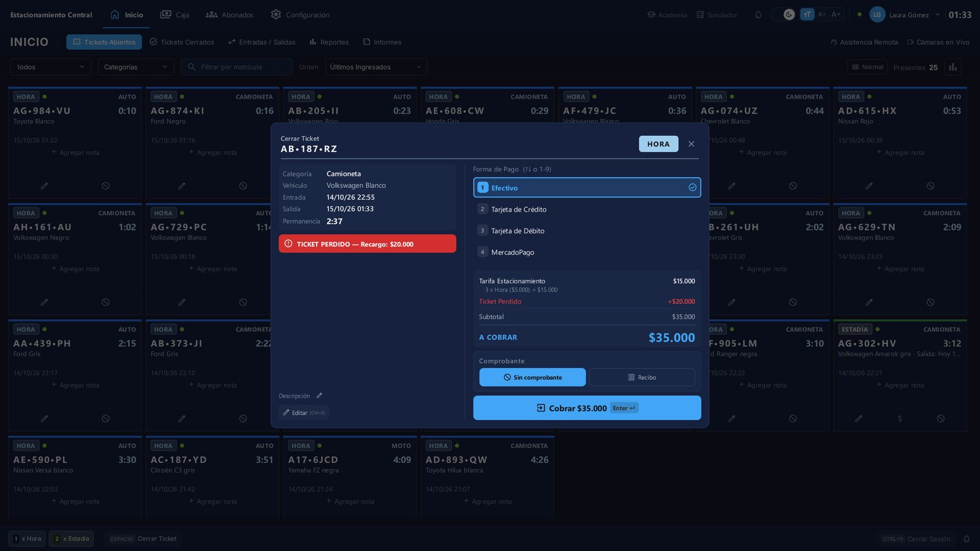Image resolution: width=980 pixels, height=551 pixels.
Task: Click edit pencil on AH·161·AU card
Action: pyautogui.click(x=44, y=302)
